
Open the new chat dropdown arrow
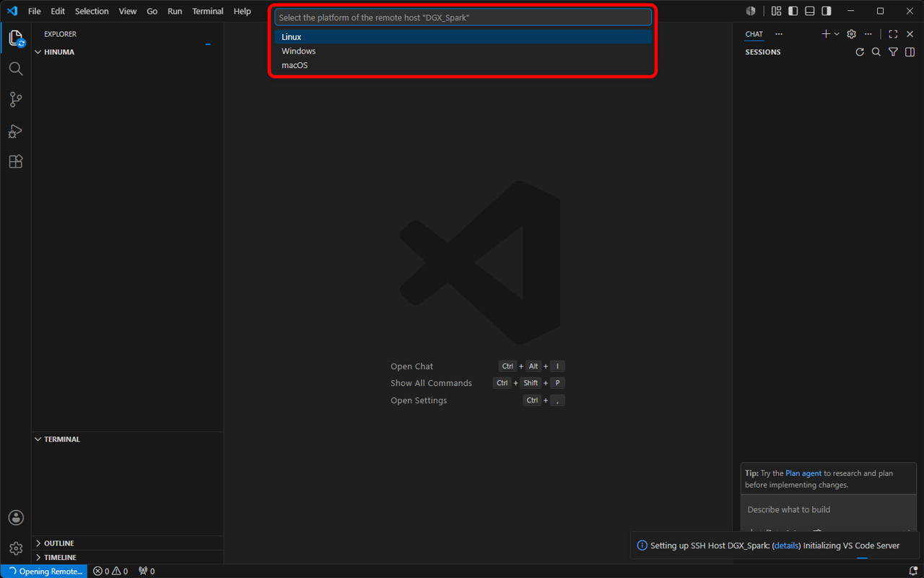tap(837, 34)
